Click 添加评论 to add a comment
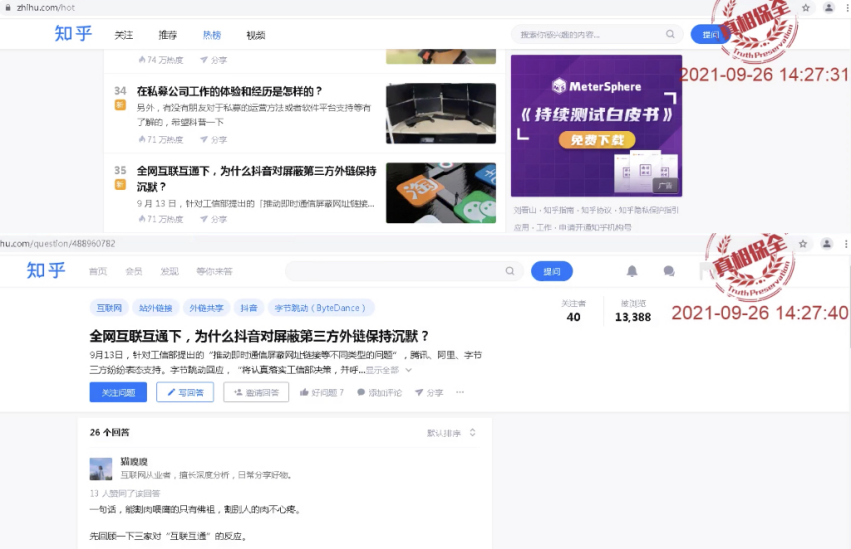This screenshot has height=549, width=851. 379,393
